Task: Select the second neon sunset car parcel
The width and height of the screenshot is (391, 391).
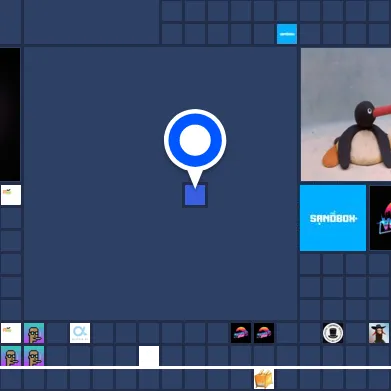Action: click(x=264, y=333)
